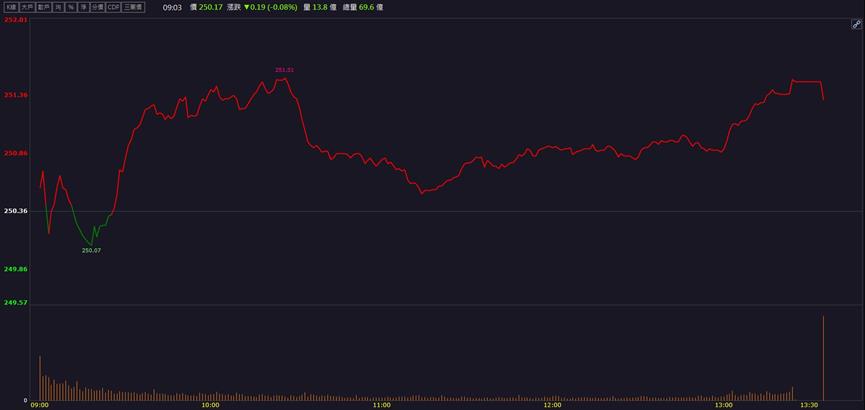Screen dimensions: 865x410
Task: Select the 249.57 axis price label
Action: 16,302
